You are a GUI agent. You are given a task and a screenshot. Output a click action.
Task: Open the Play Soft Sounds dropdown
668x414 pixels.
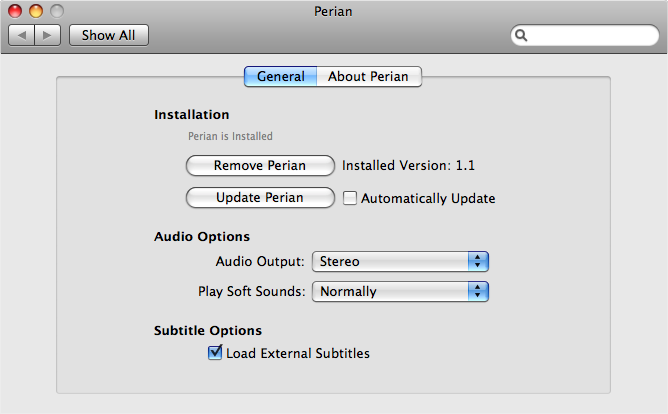click(x=400, y=292)
